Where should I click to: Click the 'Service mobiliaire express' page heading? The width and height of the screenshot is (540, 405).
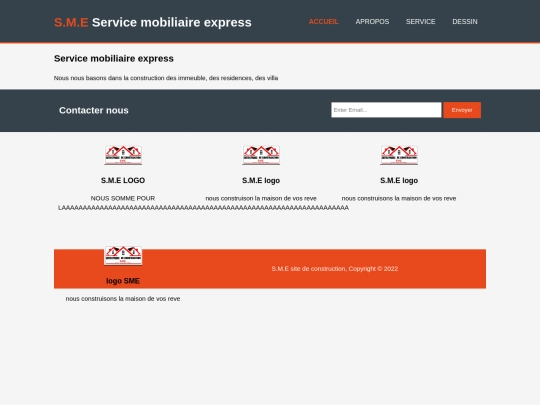(114, 59)
